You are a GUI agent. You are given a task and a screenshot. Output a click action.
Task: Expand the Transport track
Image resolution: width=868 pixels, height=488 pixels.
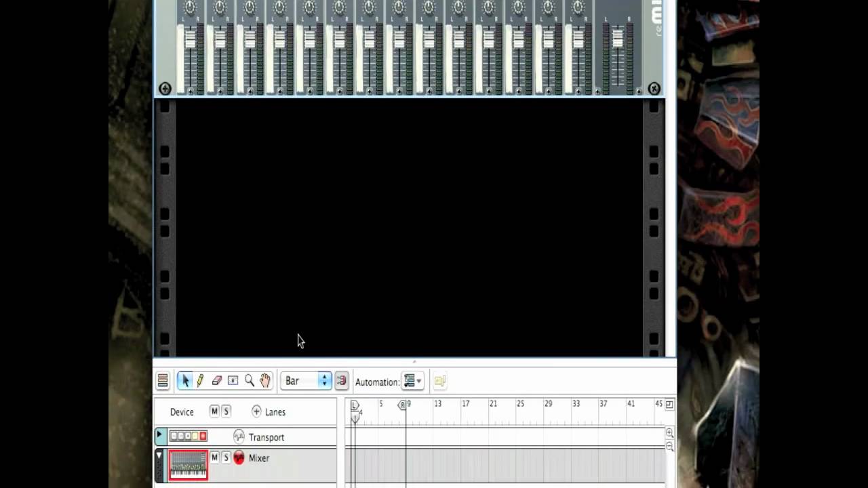tap(160, 435)
